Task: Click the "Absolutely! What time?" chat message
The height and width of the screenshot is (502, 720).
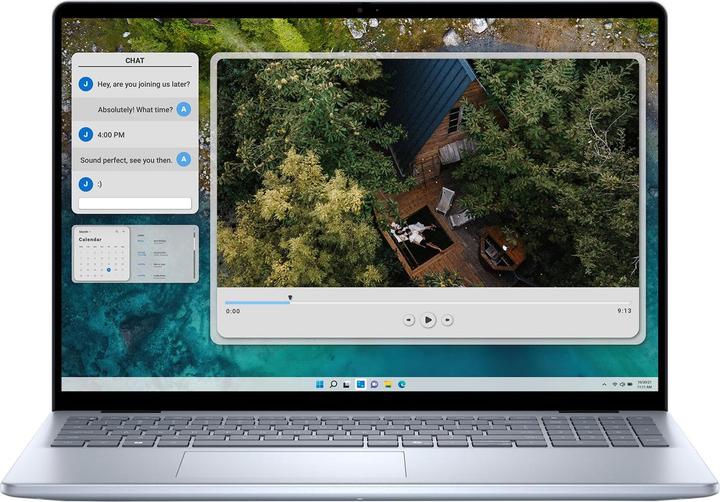Action: point(135,109)
